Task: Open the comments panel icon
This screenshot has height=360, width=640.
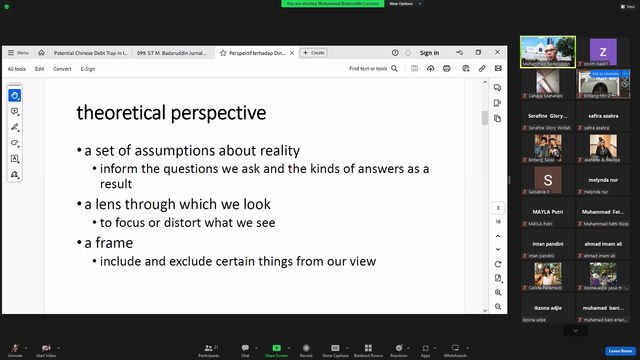Action: pos(497,88)
